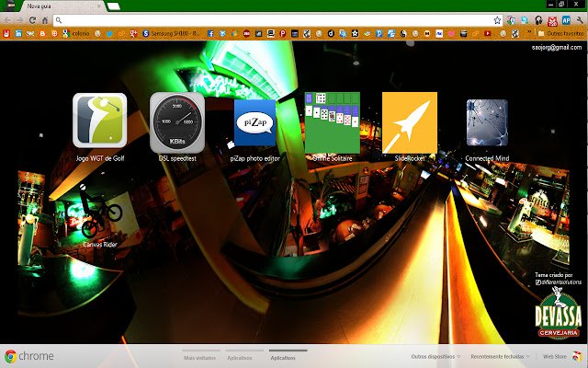Open the Chrome wrench settings menu

pos(580,20)
